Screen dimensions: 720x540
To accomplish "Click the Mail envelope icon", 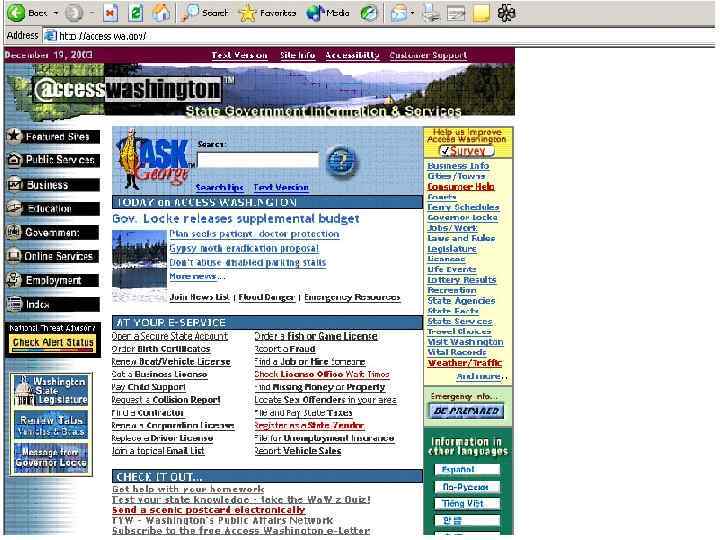I will coord(399,13).
